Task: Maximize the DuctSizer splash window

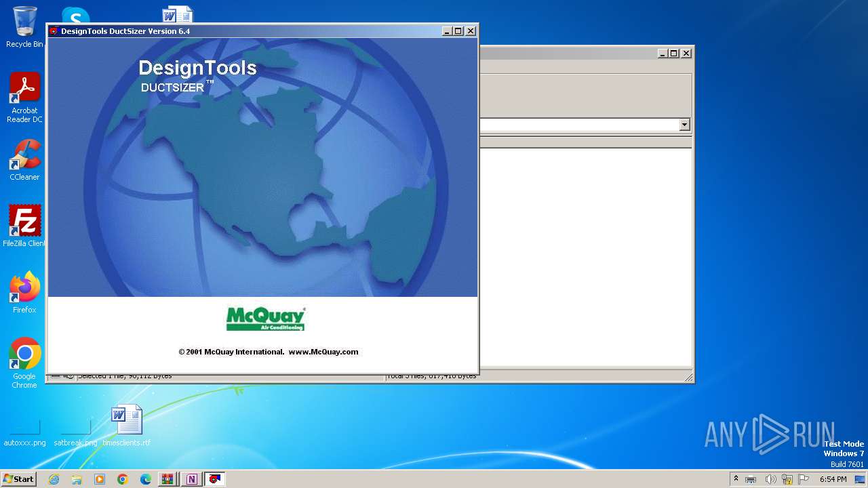Action: pyautogui.click(x=458, y=31)
